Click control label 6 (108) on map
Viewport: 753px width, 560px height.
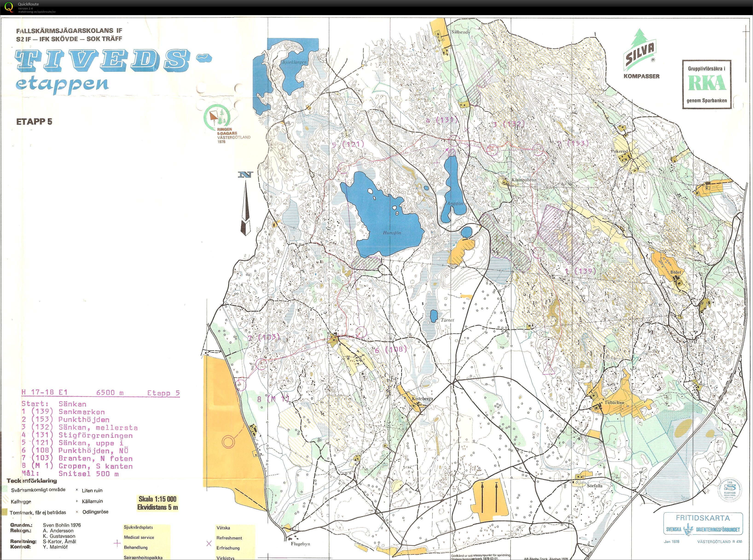tap(391, 350)
